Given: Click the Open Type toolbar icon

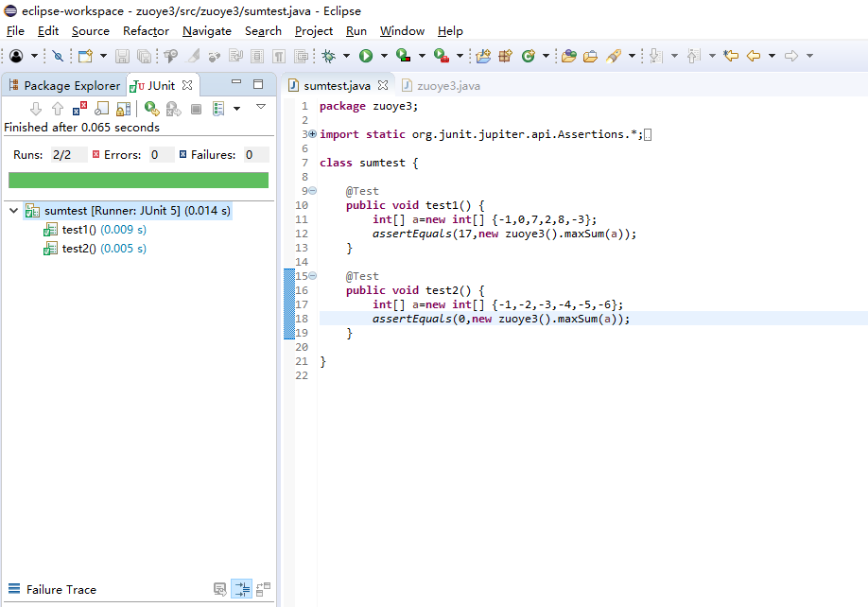Looking at the screenshot, I should [x=568, y=56].
